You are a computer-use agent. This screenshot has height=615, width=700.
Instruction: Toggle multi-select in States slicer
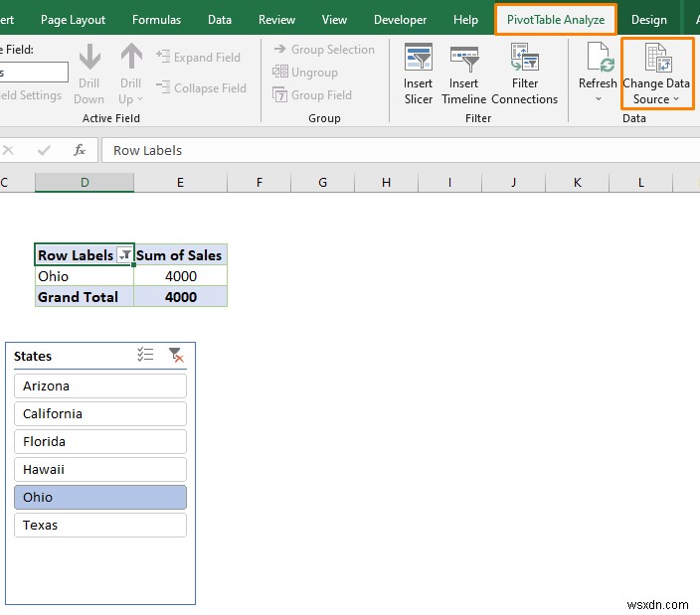(145, 355)
